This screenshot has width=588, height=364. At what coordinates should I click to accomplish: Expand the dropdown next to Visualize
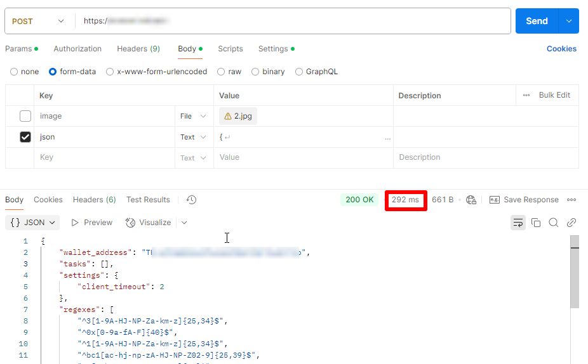[184, 223]
